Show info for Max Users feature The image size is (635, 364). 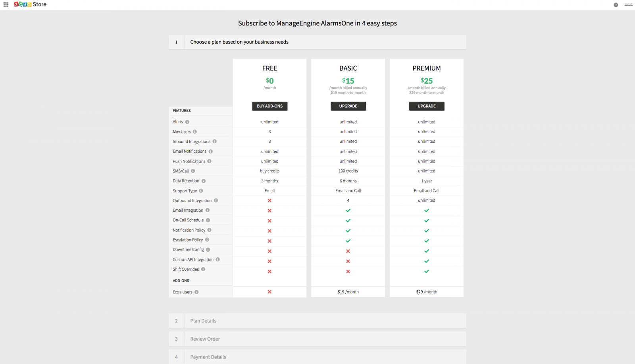(195, 132)
